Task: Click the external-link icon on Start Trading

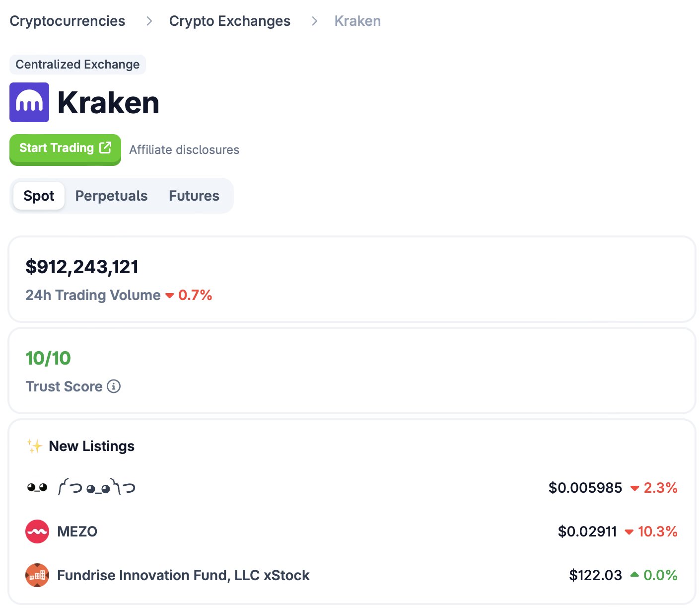Action: point(105,148)
